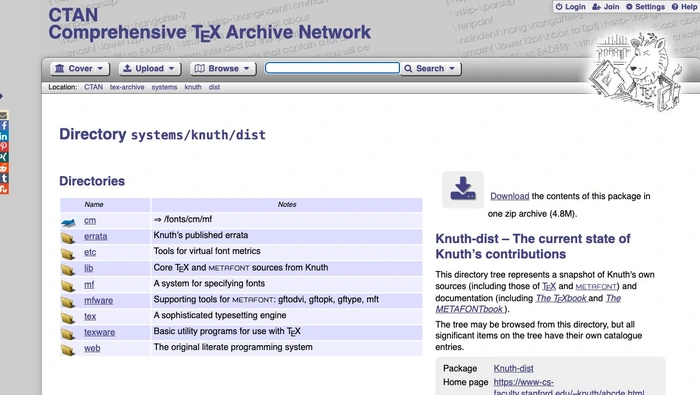Image resolution: width=700 pixels, height=395 pixels.
Task: Click the folder icon beside mfware
Action: pyautogui.click(x=68, y=302)
